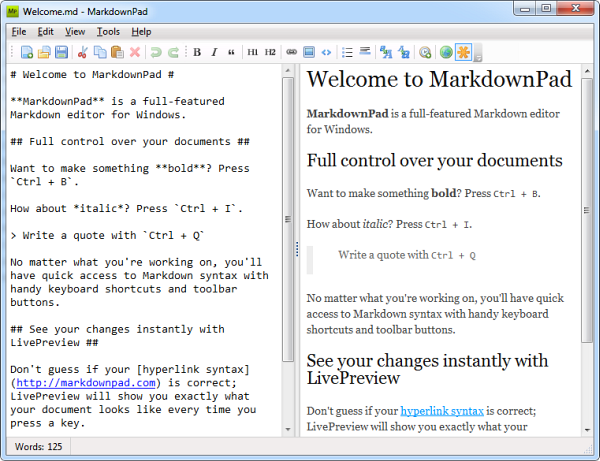
Task: Click the second font-conversion icon with letter a
Action: (404, 52)
